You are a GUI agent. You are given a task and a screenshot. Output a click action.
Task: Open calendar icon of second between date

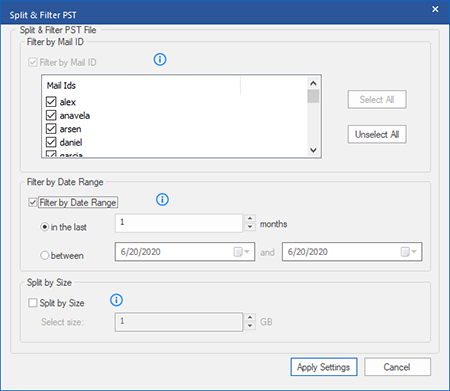click(x=408, y=252)
